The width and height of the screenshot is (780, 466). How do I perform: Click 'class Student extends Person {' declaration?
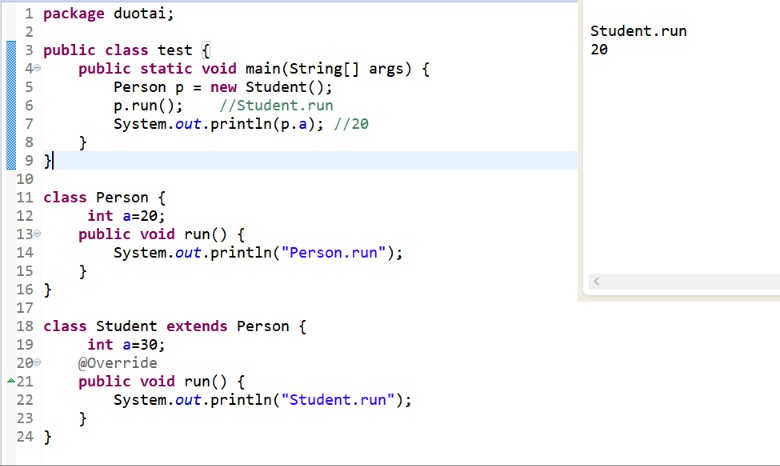click(175, 326)
